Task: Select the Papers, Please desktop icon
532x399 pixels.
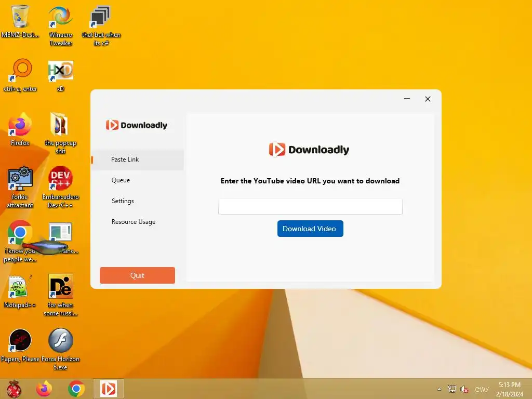Action: [20, 345]
